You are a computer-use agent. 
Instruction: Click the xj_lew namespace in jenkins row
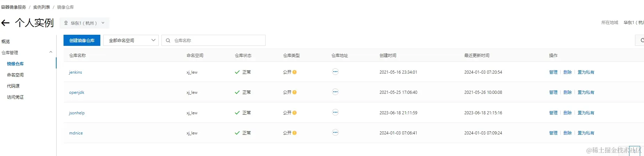[x=192, y=72]
